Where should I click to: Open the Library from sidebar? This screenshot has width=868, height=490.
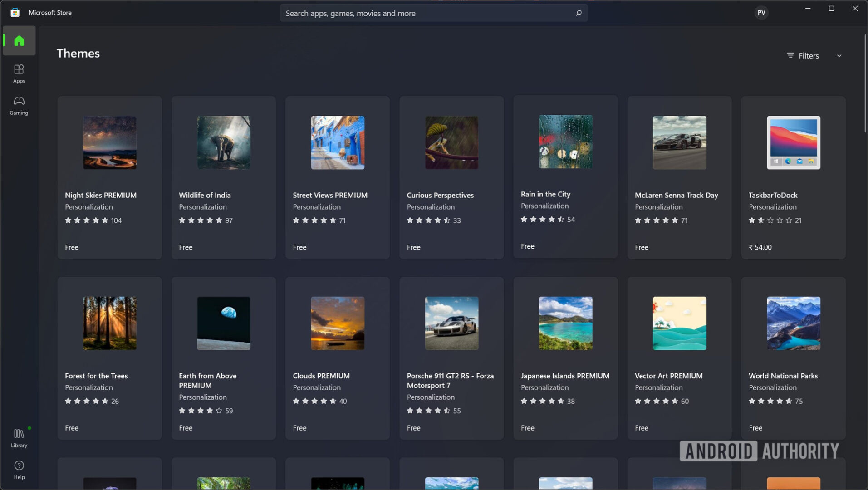tap(19, 438)
